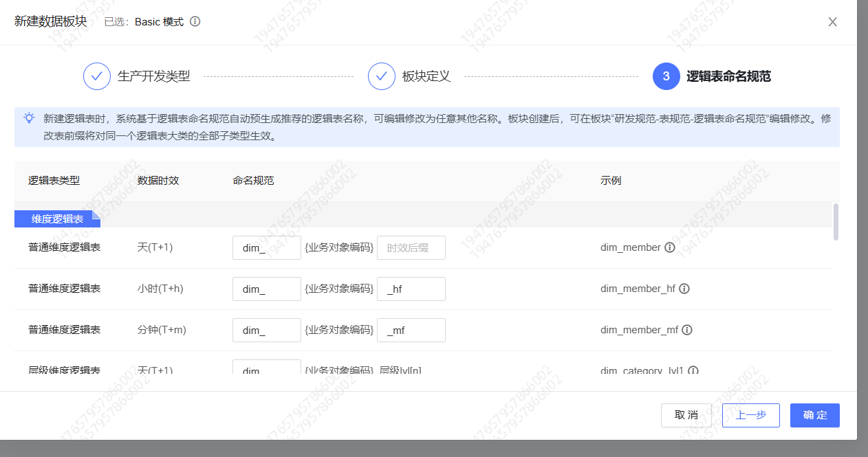Click the lightbulb icon in the tip banner
Image resolution: width=868 pixels, height=457 pixels.
click(x=28, y=118)
